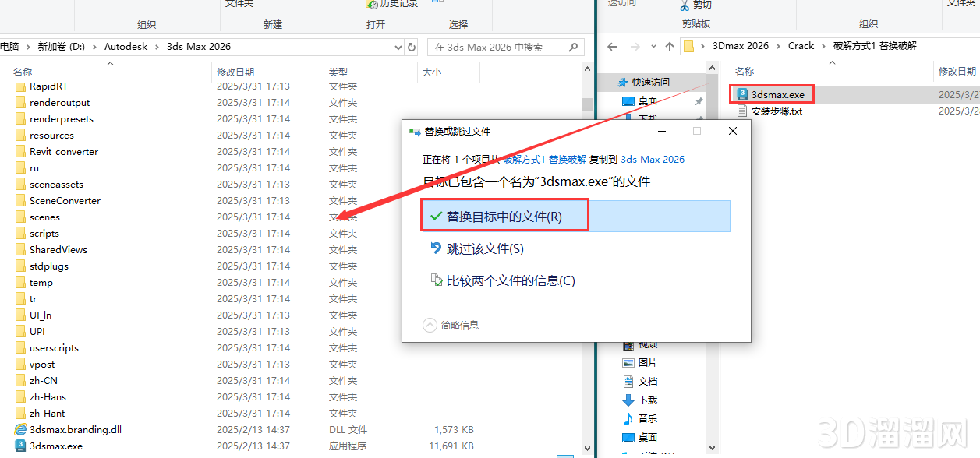Click the 3Dmax 2026 breadcrumb in right window
Viewport: 980px width, 458px height.
[x=741, y=46]
